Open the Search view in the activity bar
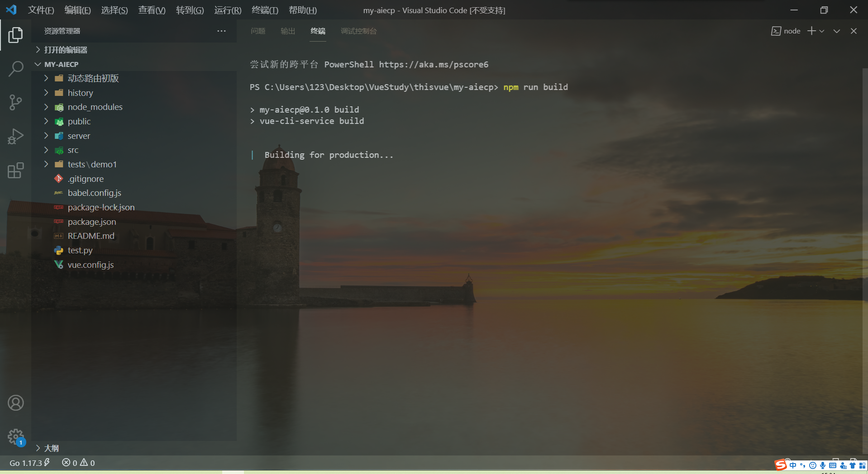 15,69
